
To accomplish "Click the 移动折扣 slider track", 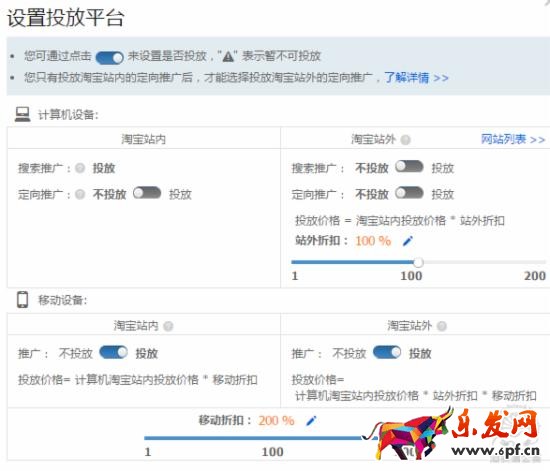I will click(261, 438).
